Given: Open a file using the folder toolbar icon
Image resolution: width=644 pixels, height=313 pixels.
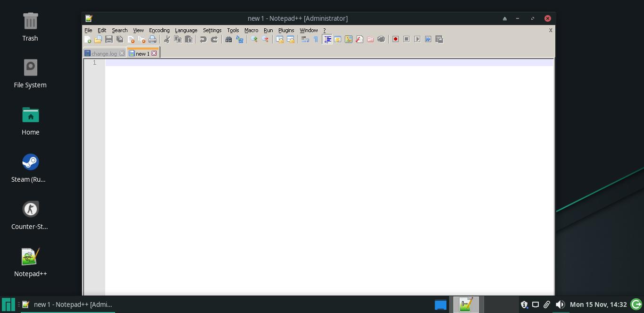Looking at the screenshot, I should pyautogui.click(x=98, y=39).
